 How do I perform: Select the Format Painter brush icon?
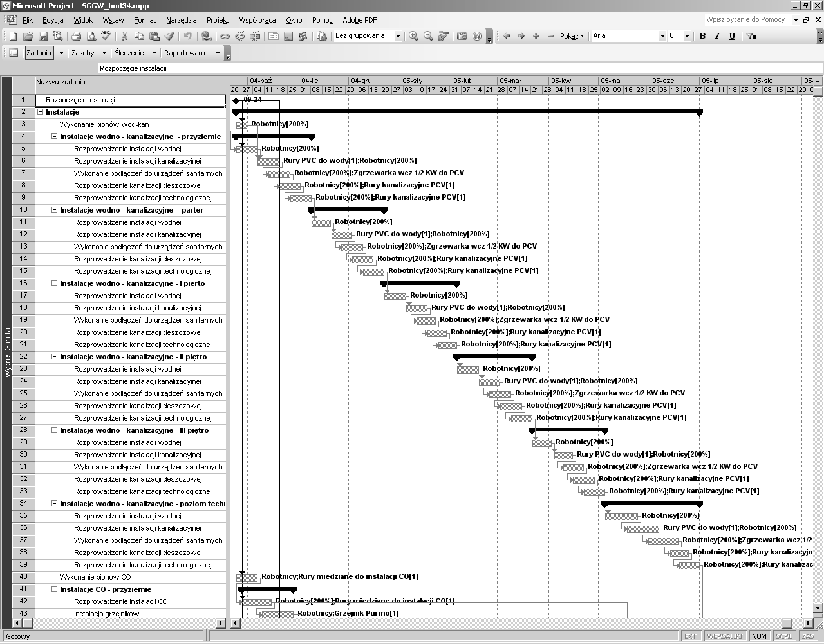click(x=169, y=36)
